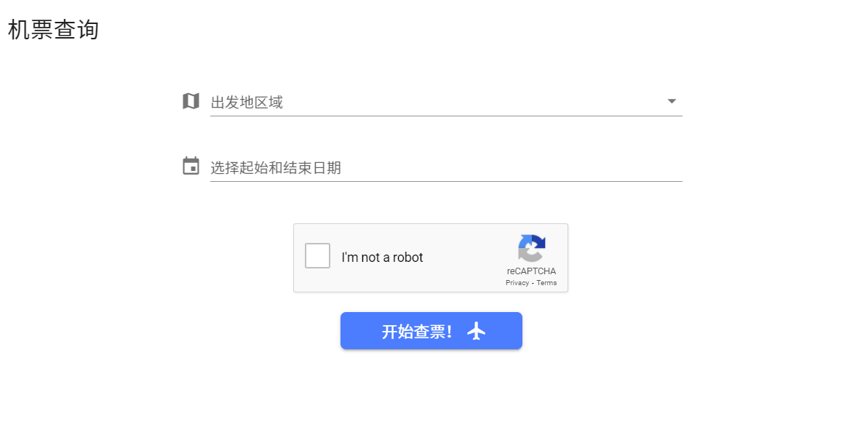Click the 机票查询 page heading
This screenshot has width=868, height=435.
(x=53, y=29)
